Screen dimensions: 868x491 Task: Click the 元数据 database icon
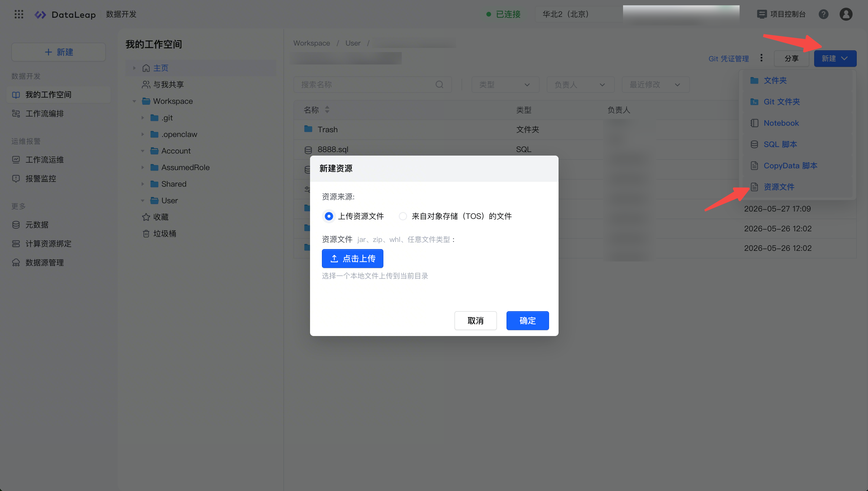pyautogui.click(x=16, y=224)
